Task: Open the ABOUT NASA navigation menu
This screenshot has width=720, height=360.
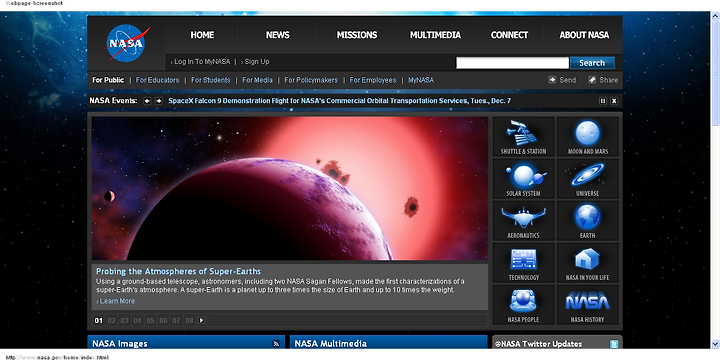Action: point(584,35)
